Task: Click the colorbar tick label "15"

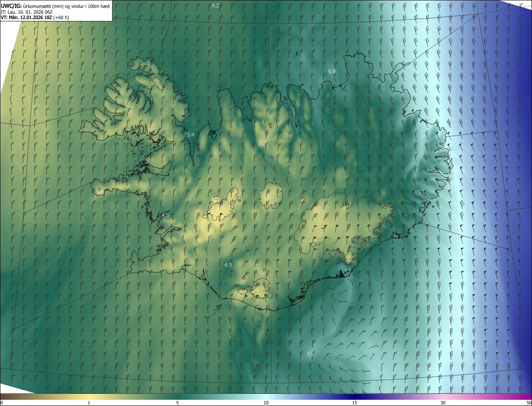Action: click(355, 403)
